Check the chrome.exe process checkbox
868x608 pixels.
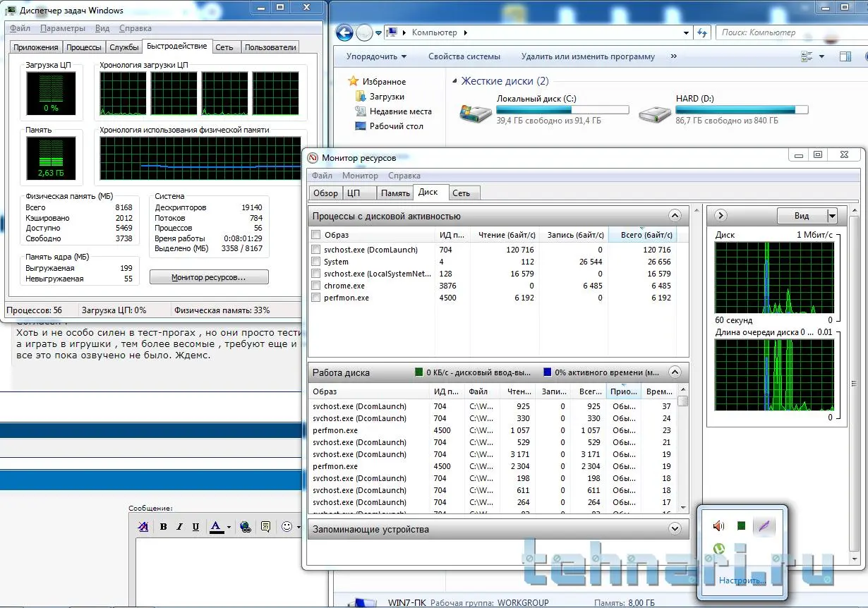click(x=316, y=286)
